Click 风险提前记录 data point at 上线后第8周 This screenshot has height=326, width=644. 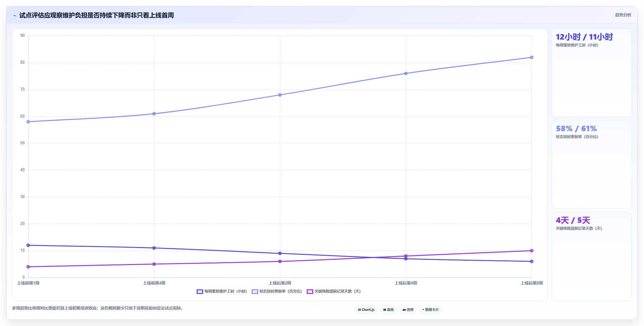tap(531, 251)
